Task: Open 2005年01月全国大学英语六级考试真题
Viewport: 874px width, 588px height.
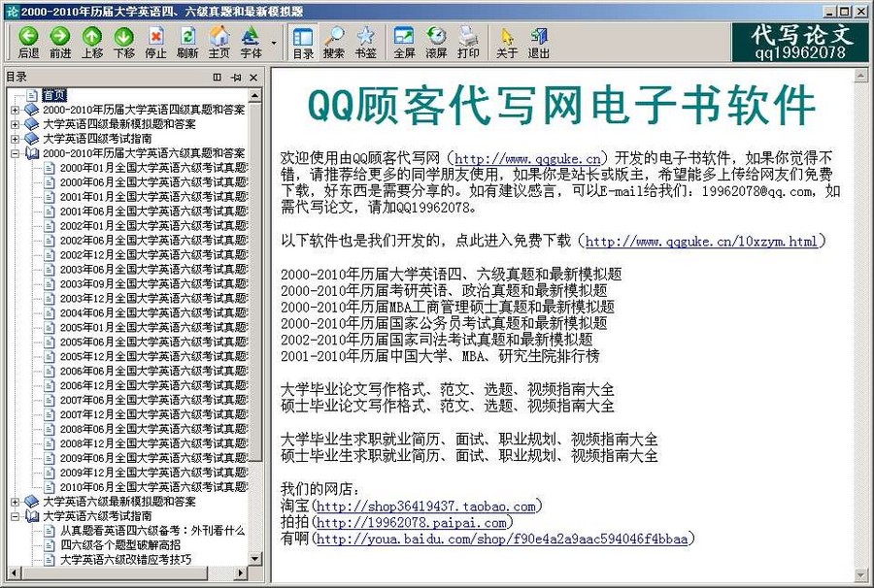Action: click(x=153, y=327)
